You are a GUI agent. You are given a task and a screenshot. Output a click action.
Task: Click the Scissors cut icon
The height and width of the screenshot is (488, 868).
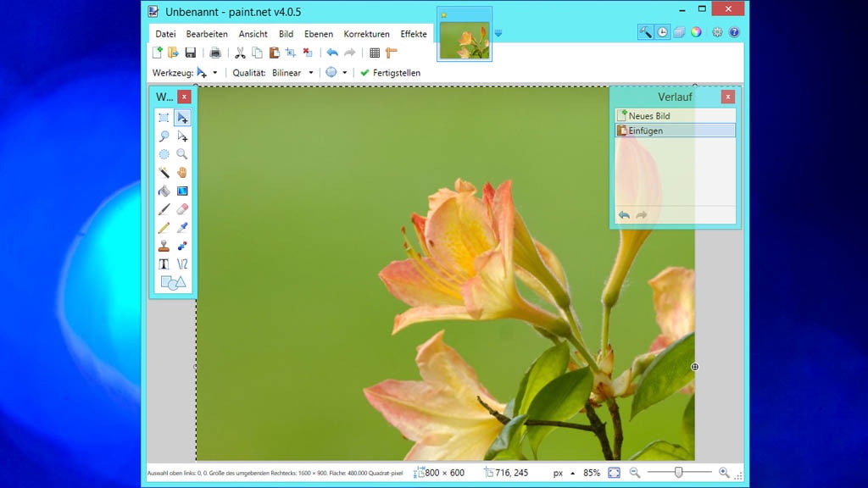240,53
